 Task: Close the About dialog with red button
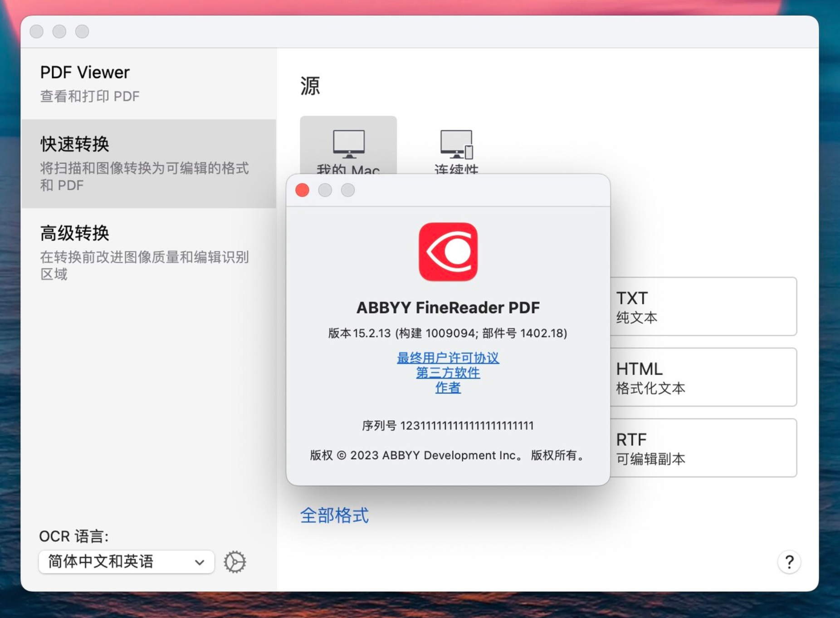303,190
